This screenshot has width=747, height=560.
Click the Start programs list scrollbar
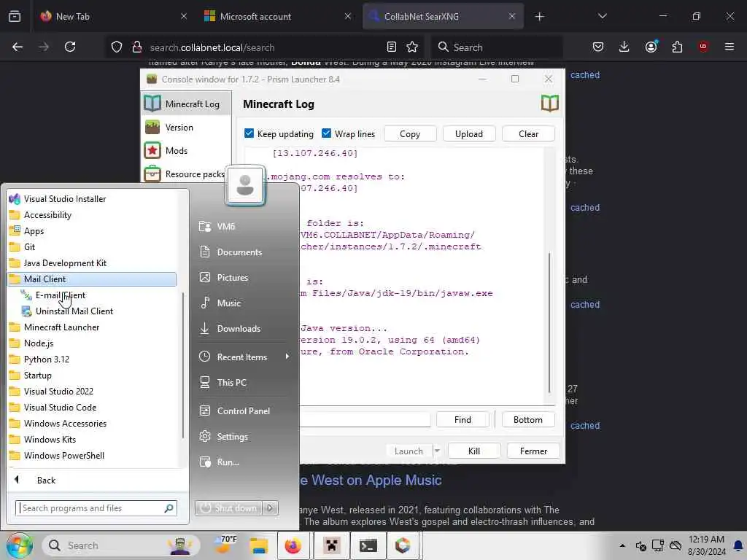click(183, 365)
